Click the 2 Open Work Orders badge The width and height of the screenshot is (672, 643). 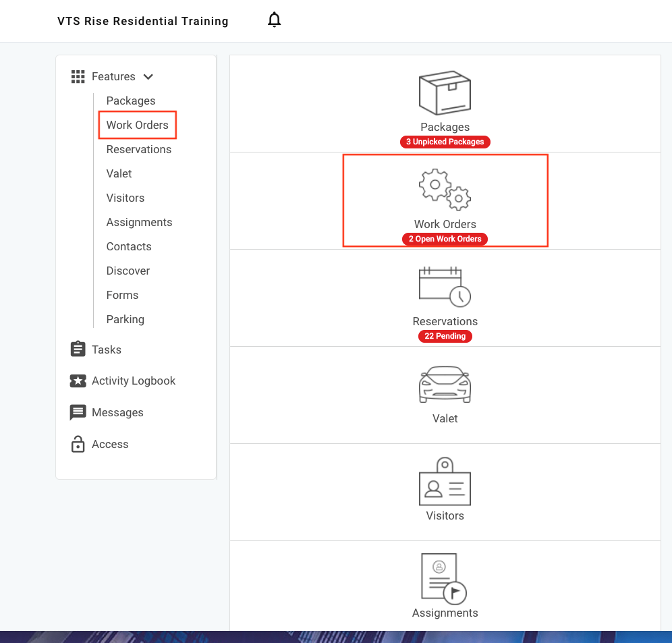coord(445,239)
